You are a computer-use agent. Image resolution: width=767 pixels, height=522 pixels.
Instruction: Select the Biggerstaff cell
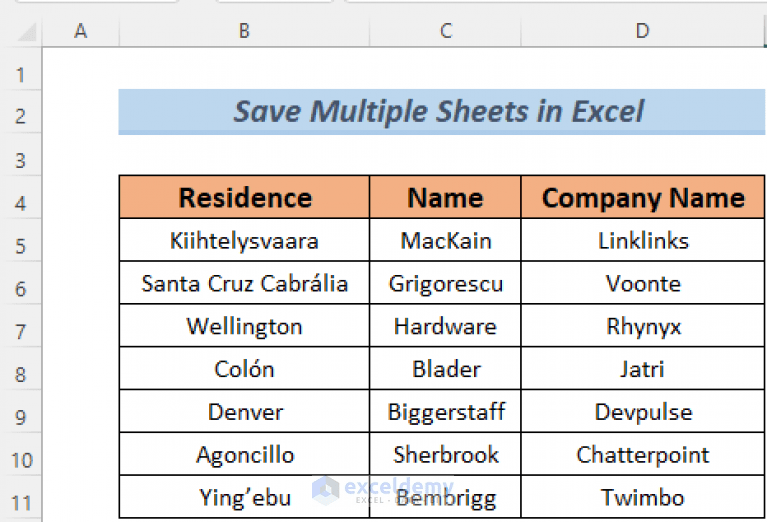pos(446,411)
